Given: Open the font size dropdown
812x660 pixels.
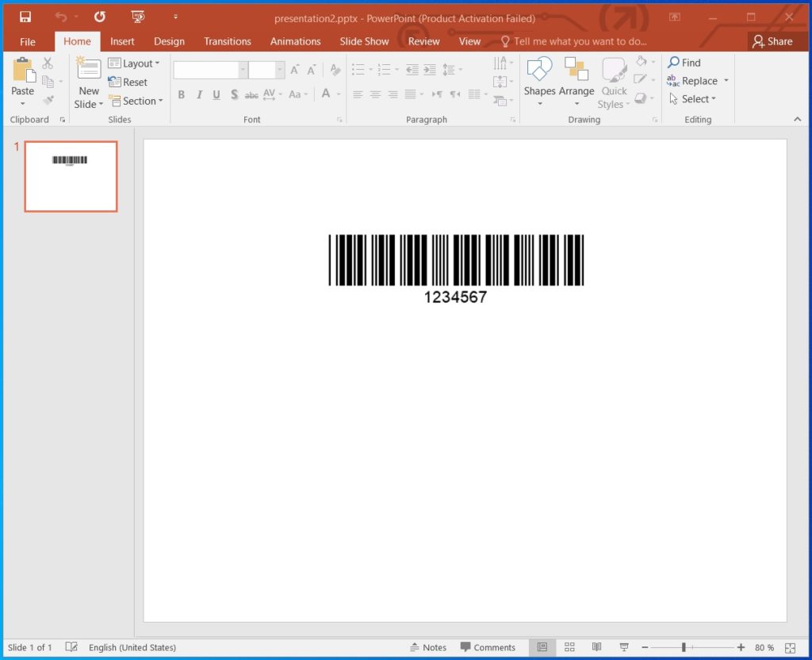Looking at the screenshot, I should point(279,69).
